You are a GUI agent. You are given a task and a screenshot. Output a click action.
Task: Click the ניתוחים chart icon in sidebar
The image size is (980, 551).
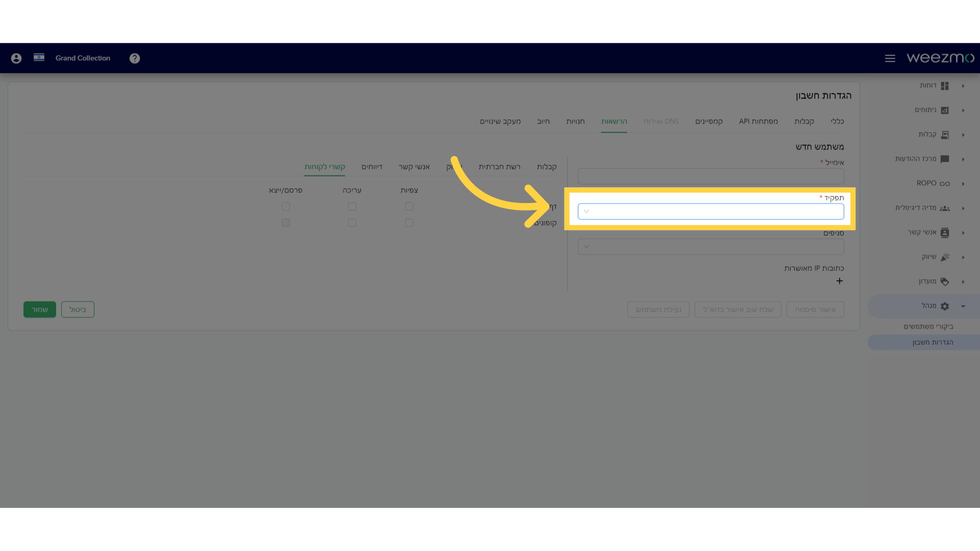[x=945, y=110]
